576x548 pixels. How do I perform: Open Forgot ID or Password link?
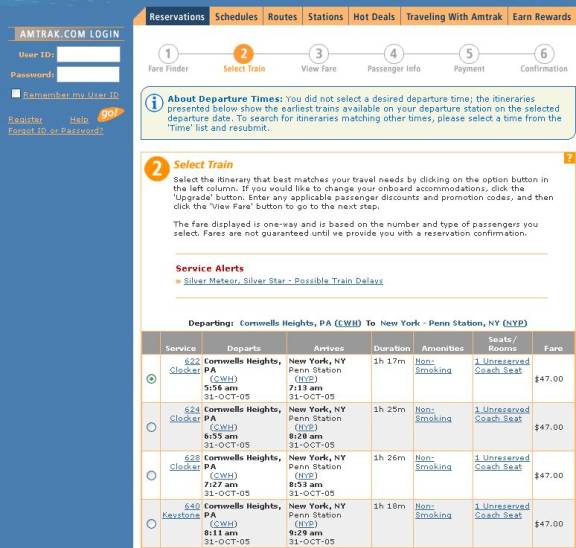[55, 131]
